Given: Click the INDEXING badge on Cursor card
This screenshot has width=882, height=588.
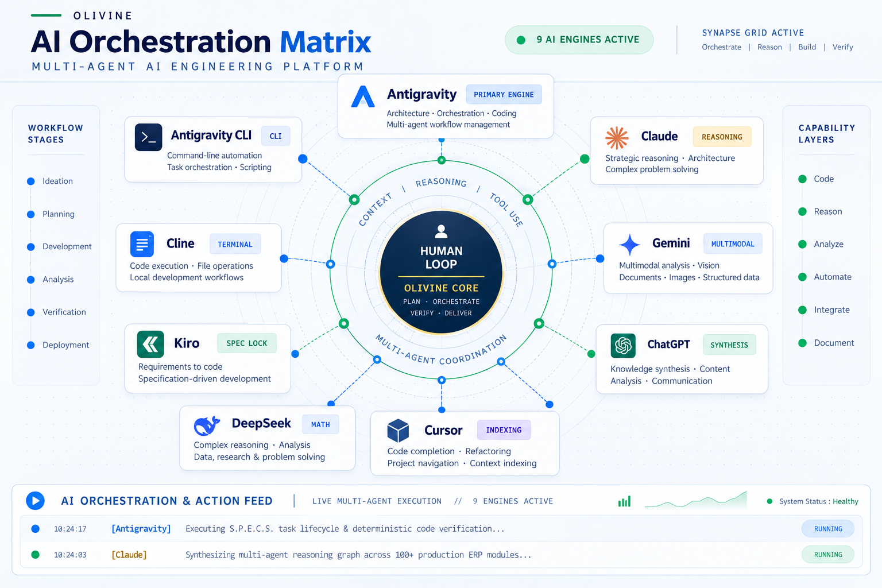Looking at the screenshot, I should [x=504, y=430].
